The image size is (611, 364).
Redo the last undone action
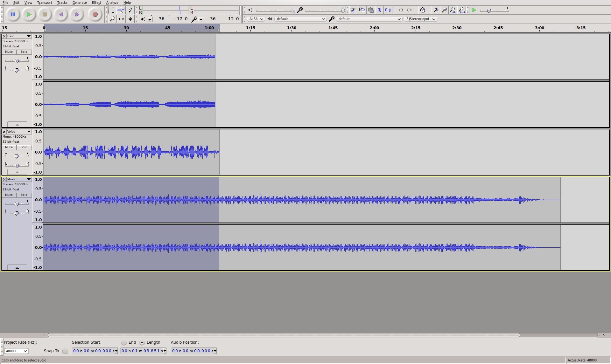click(409, 10)
